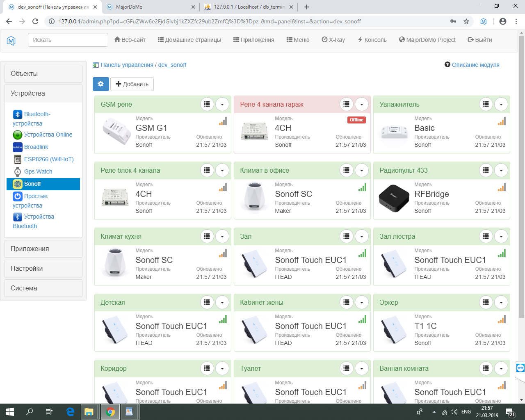Log out using Выйти link
The width and height of the screenshot is (525, 420).
[480, 40]
